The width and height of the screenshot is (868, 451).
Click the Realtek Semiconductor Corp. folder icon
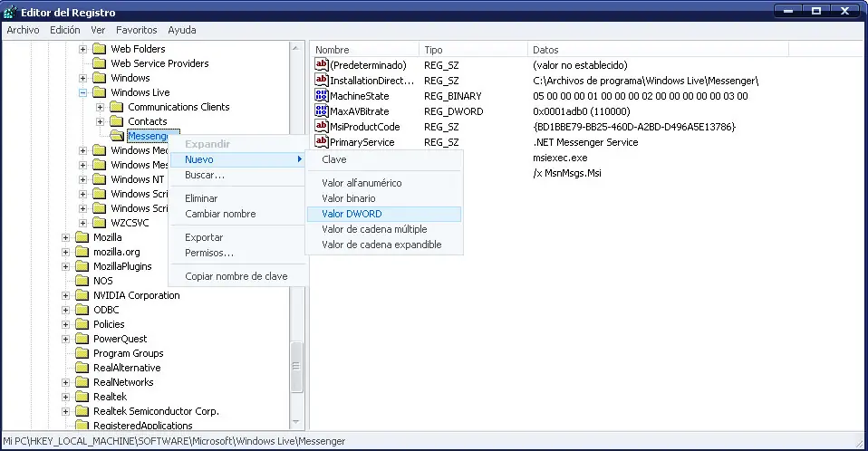[82, 411]
